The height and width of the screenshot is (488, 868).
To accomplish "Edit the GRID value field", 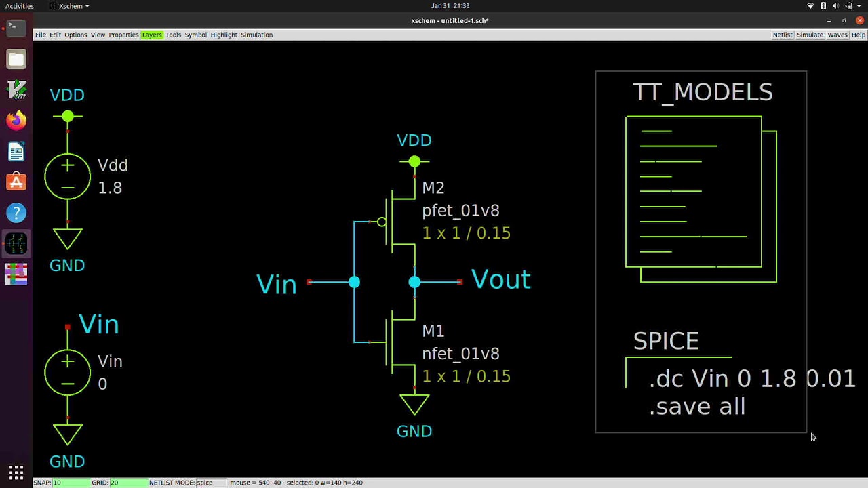I will (128, 483).
